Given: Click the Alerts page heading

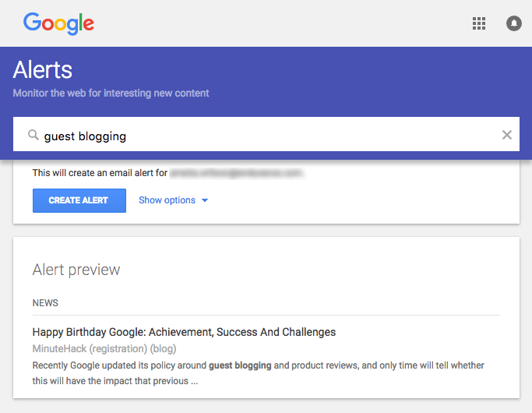Looking at the screenshot, I should tap(42, 69).
